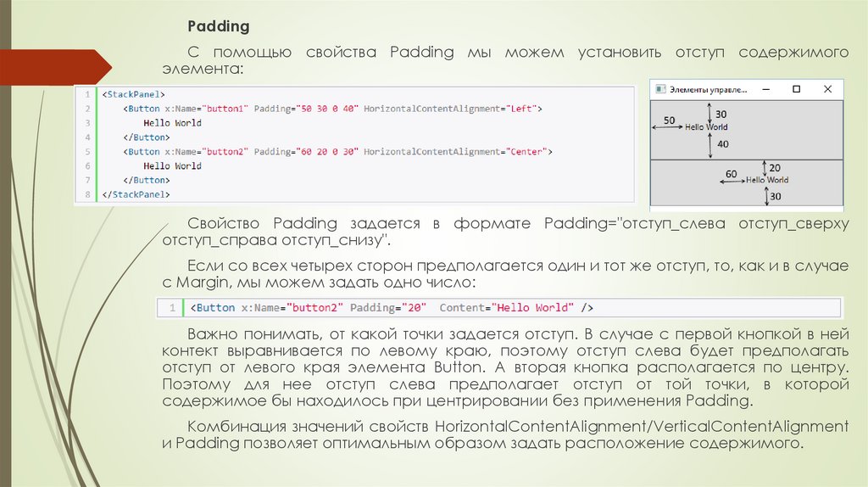868x487 pixels.
Task: Click the Padding heading on the slide
Action: coord(218,26)
